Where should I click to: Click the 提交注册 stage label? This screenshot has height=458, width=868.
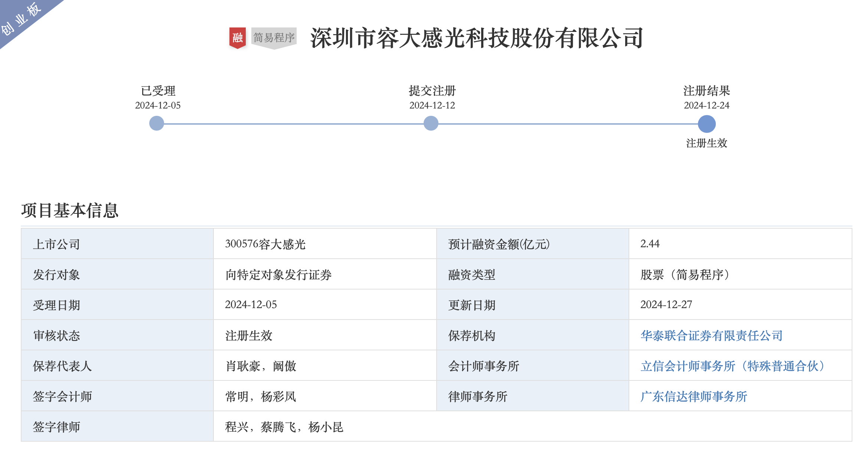coord(432,91)
